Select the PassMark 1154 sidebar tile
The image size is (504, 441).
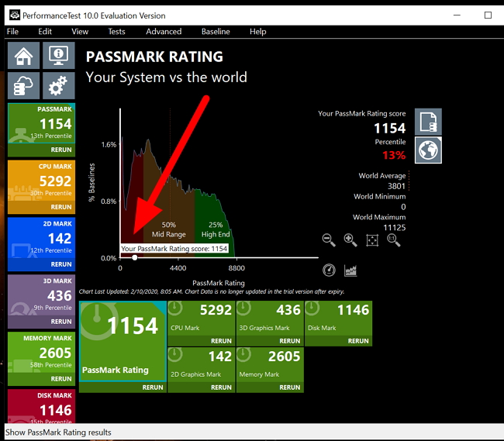tap(41, 123)
